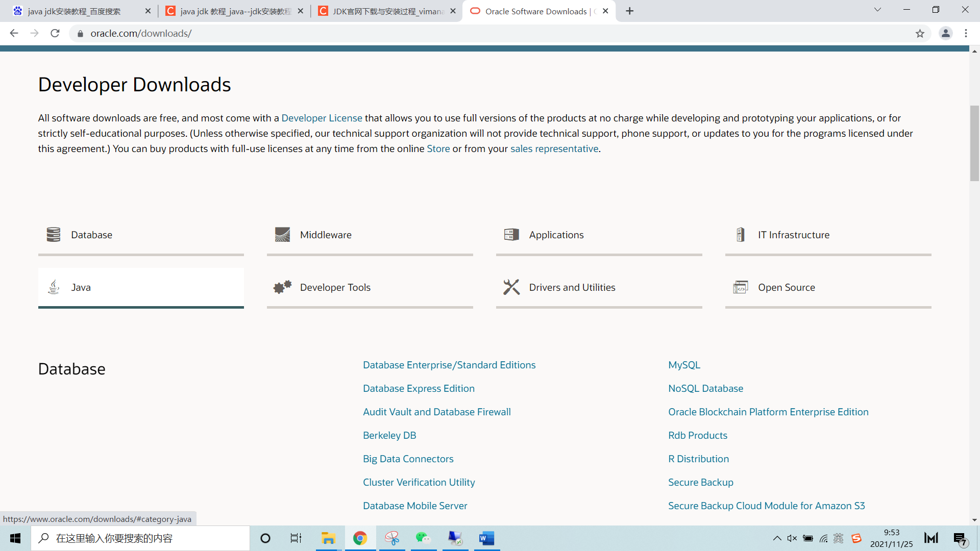Reload the Oracle downloads page
The height and width of the screenshot is (551, 980).
pyautogui.click(x=55, y=34)
